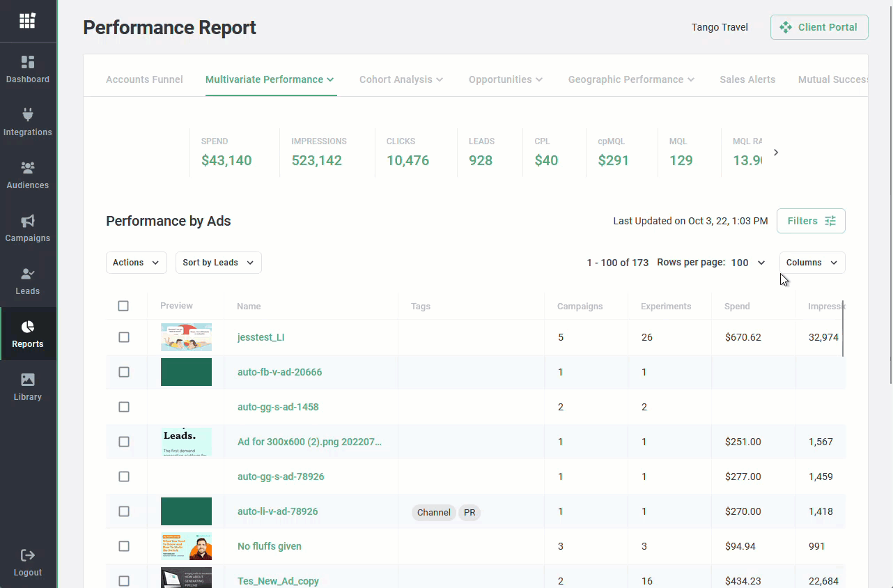Open the Columns dropdown
893x588 pixels.
pyautogui.click(x=812, y=263)
